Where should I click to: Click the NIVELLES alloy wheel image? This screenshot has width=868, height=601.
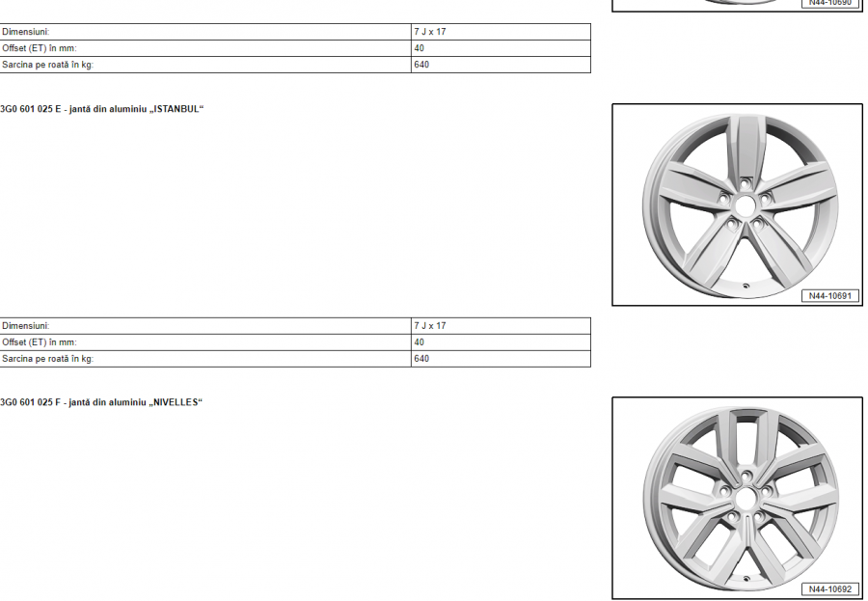[738, 496]
